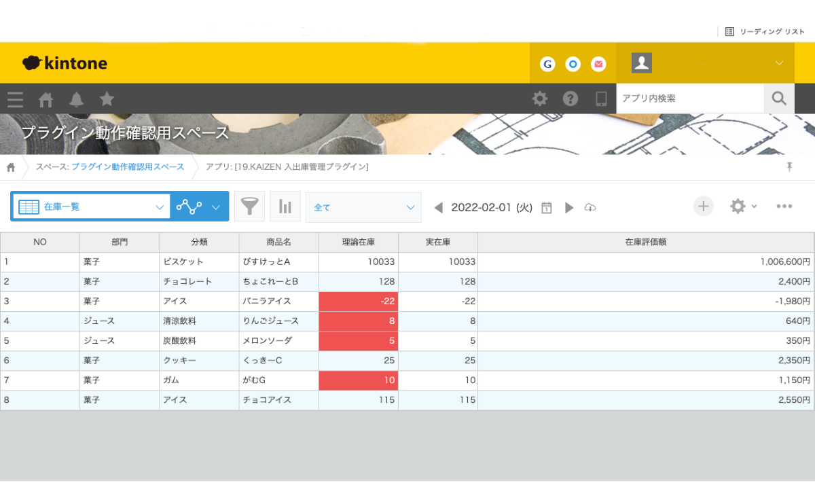Add a new record with plus button
The width and height of the screenshot is (815, 504).
pos(703,206)
